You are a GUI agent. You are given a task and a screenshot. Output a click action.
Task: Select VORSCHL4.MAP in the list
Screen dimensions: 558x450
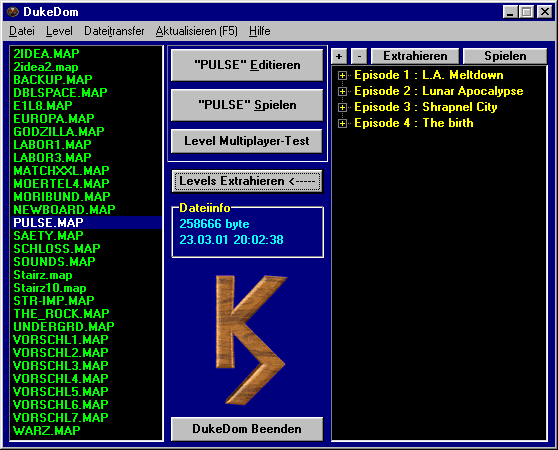coord(86,379)
